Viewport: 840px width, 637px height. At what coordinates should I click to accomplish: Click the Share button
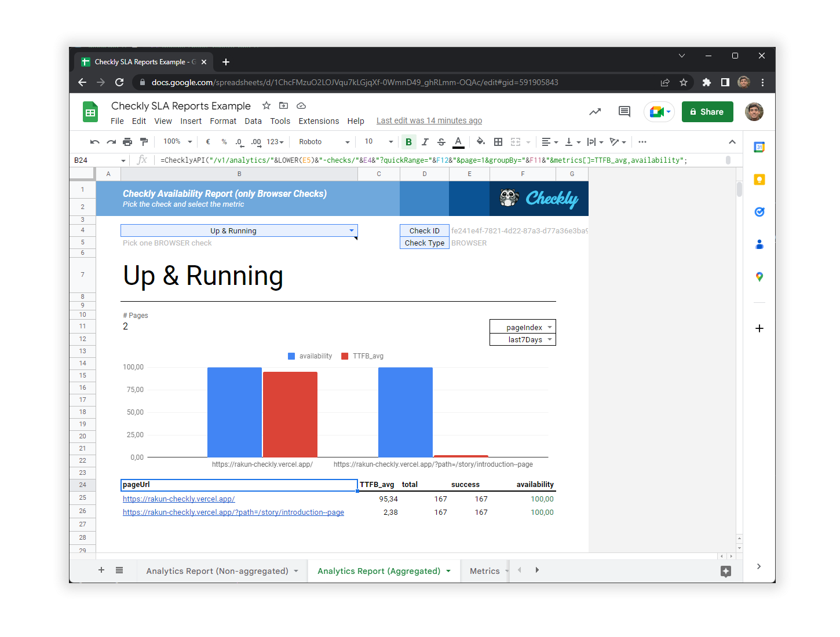tap(707, 111)
